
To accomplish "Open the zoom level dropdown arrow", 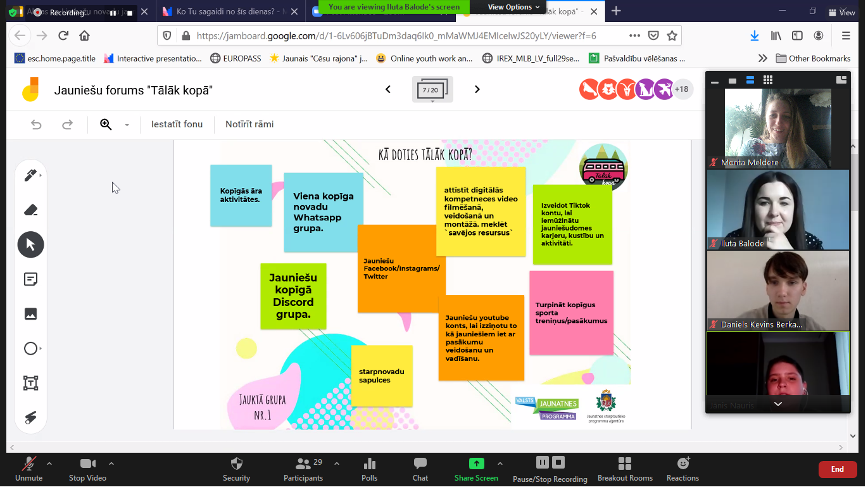I will [x=127, y=125].
